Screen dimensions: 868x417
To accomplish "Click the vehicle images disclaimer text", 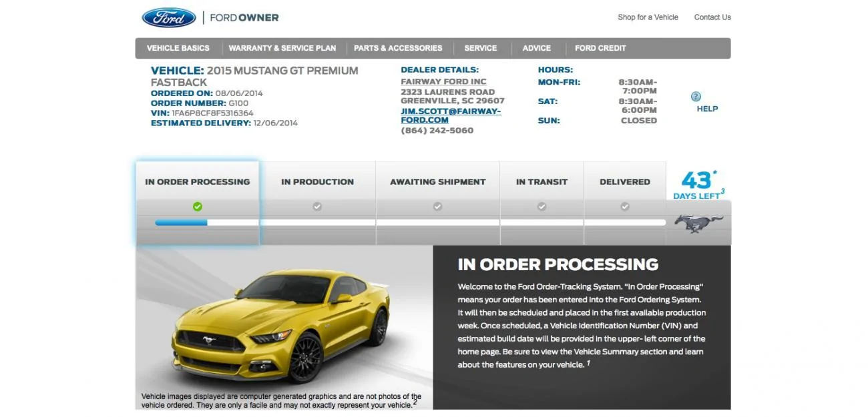I will click(281, 400).
